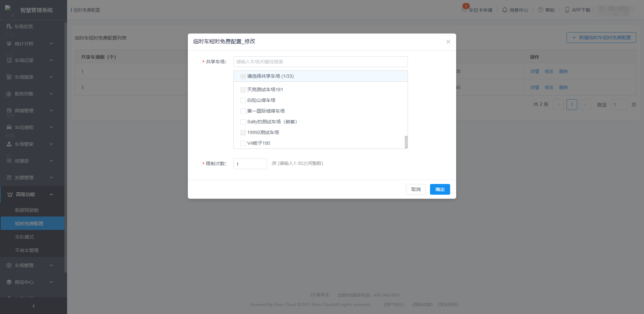Click the plus icon on 新建临时车短时免费配置
The image size is (644, 314).
574,38
